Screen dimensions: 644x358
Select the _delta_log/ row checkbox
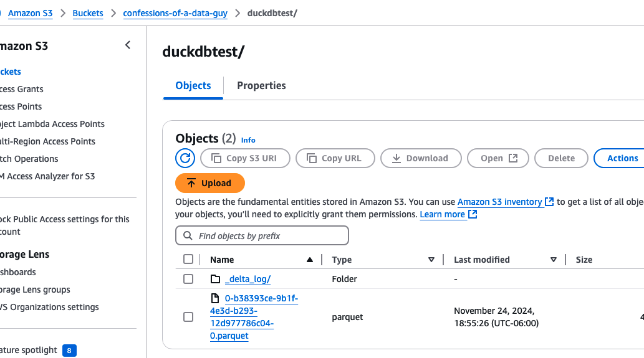[188, 280]
